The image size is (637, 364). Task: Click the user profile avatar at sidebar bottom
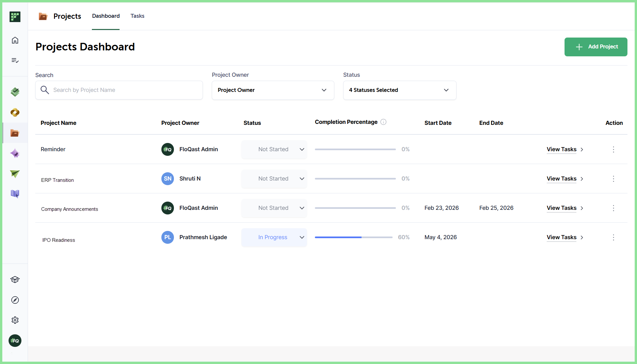(15, 340)
